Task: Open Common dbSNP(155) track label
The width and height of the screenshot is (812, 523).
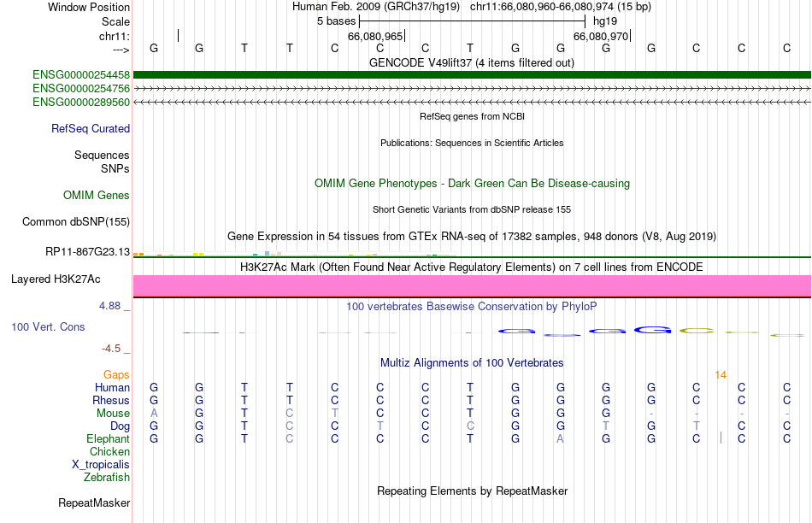Action: coord(76,221)
